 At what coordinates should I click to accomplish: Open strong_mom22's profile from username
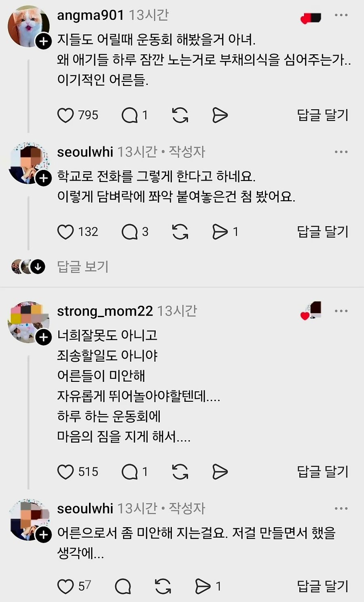(x=105, y=311)
